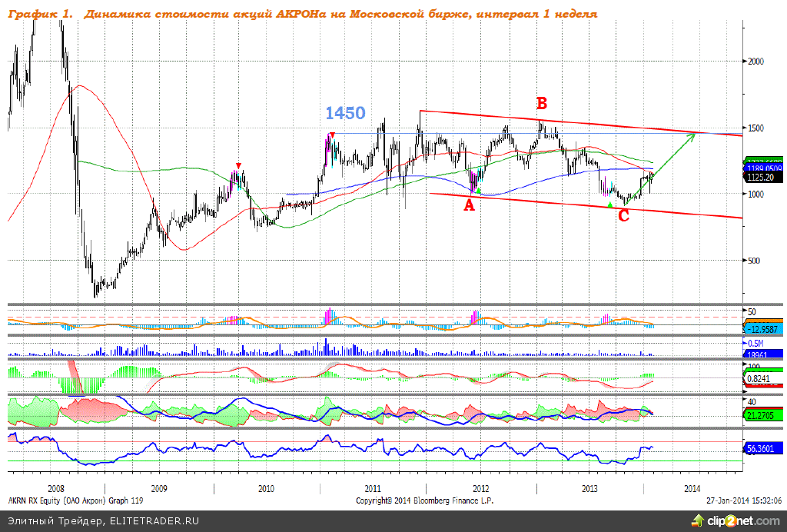Click the blue 1450 resistance level label

coord(345,113)
